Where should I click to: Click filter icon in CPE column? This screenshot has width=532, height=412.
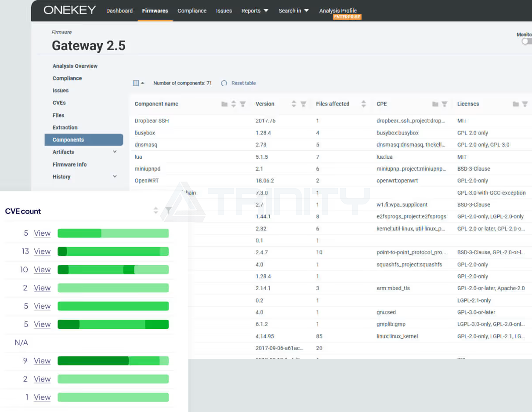click(x=445, y=104)
